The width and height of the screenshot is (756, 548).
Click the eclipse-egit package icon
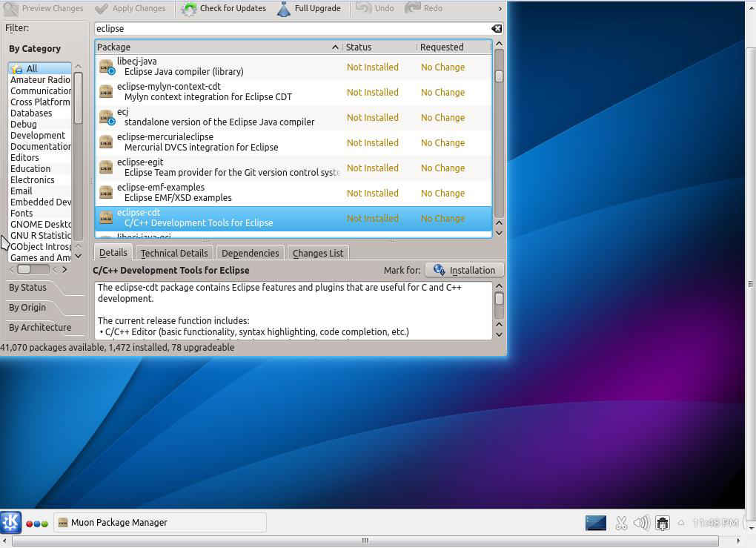[x=106, y=168]
